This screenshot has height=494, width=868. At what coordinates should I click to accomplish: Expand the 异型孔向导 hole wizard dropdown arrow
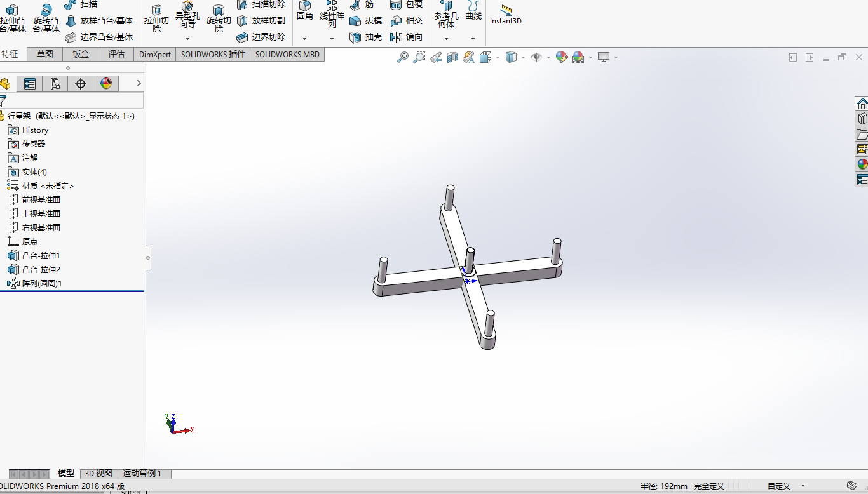click(x=187, y=39)
